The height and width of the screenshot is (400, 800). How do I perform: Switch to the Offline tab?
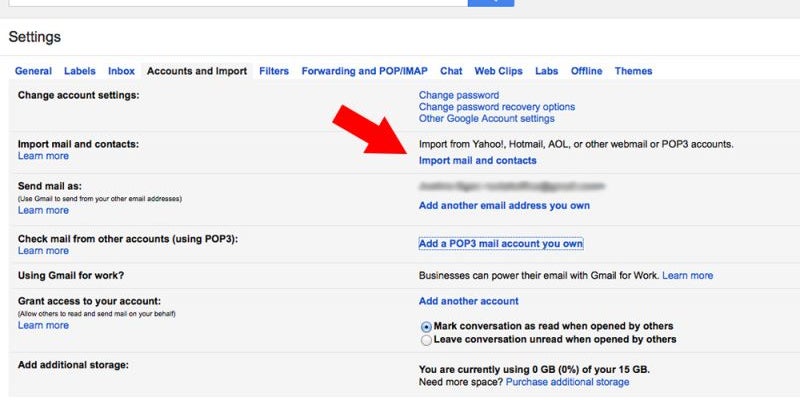pyautogui.click(x=586, y=71)
